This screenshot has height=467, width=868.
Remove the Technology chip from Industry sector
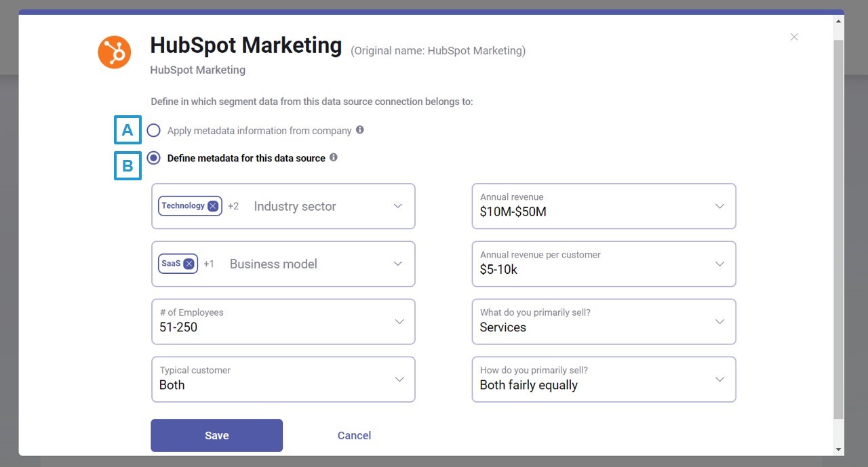click(212, 205)
